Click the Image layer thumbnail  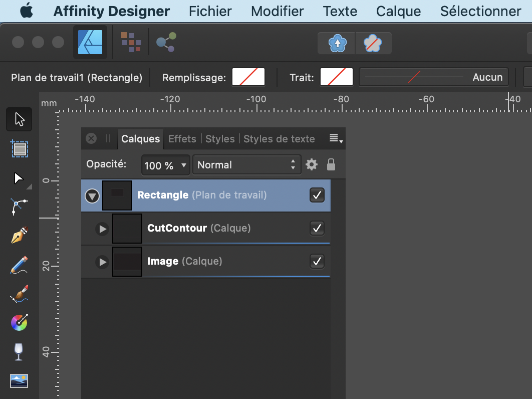coord(127,262)
